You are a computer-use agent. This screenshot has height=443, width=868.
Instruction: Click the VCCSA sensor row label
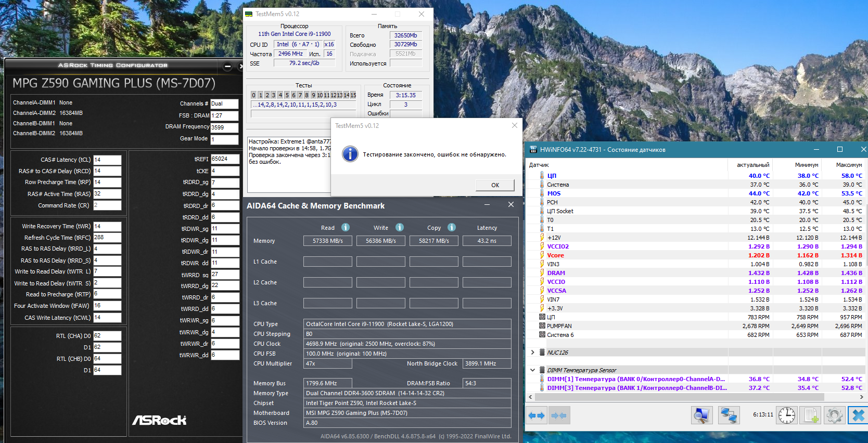[x=556, y=291]
